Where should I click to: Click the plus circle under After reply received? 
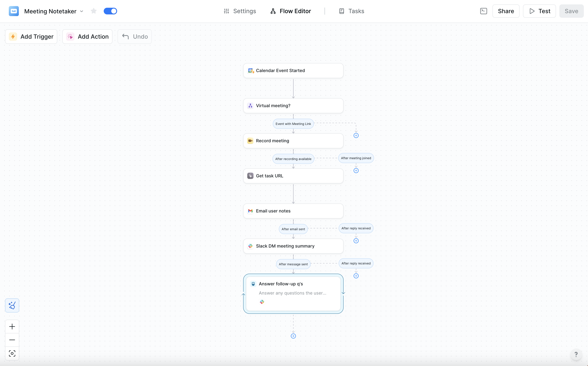click(x=356, y=241)
